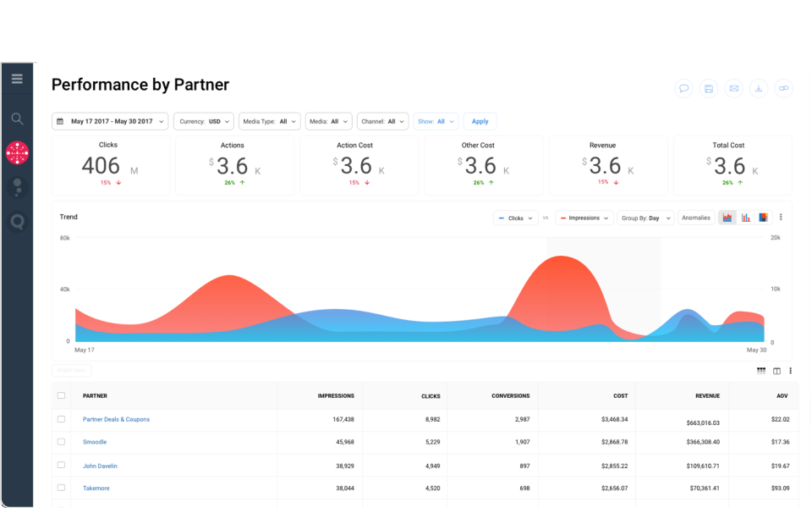Open search in the left sidebar
The width and height of the screenshot is (812, 508).
(x=17, y=119)
